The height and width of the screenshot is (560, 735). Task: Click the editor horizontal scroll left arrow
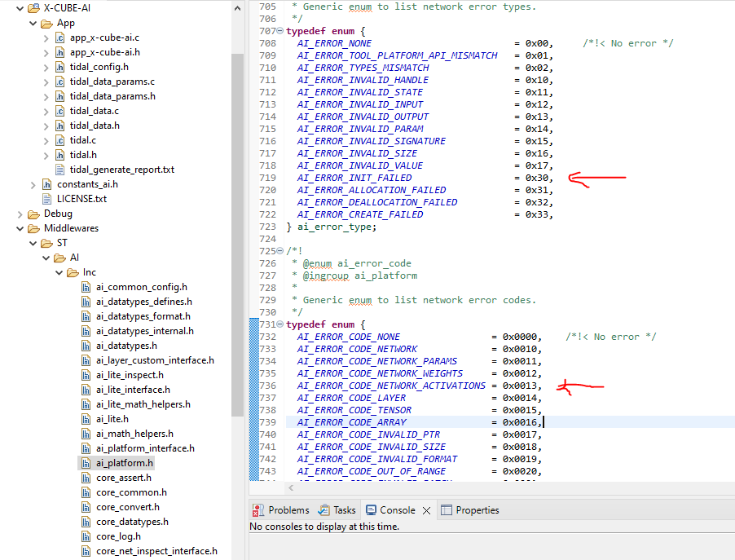click(x=291, y=488)
